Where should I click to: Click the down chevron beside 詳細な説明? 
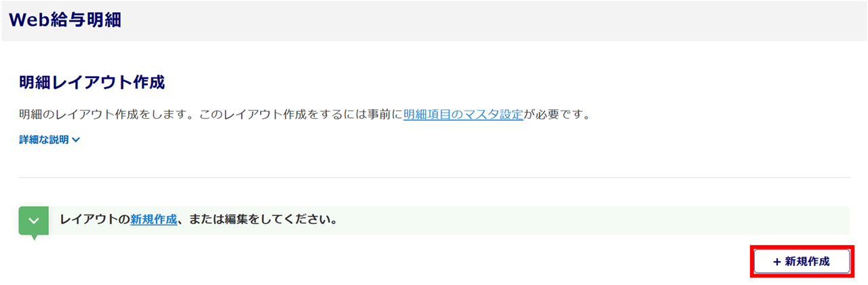coord(76,140)
